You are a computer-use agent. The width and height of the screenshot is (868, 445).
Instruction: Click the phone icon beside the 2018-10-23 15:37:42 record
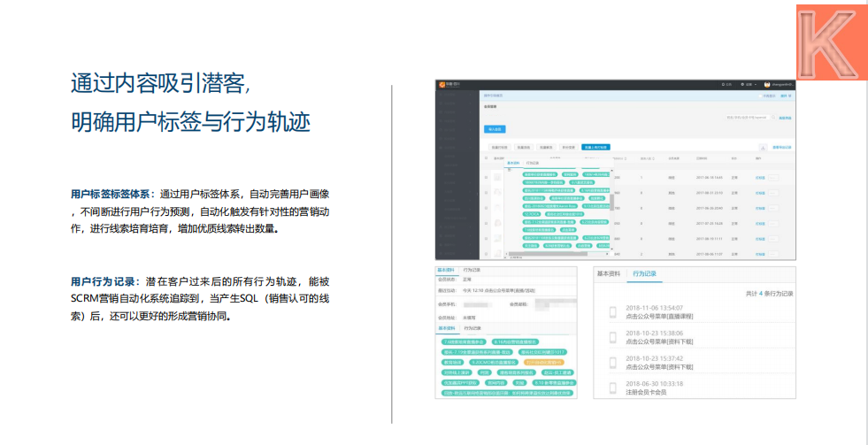coord(612,362)
